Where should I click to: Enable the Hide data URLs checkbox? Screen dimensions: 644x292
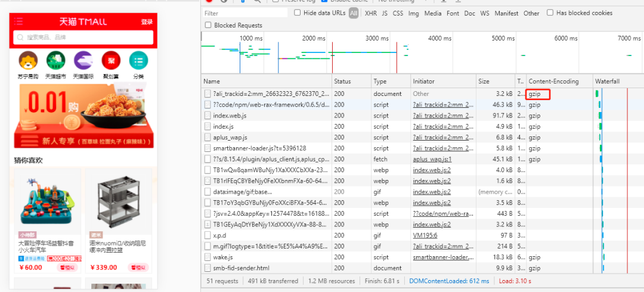tap(298, 13)
